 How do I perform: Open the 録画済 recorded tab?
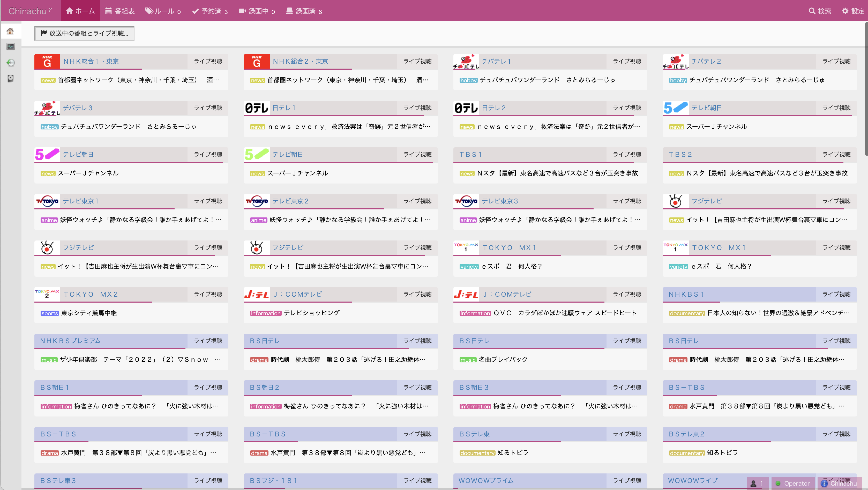tap(304, 11)
